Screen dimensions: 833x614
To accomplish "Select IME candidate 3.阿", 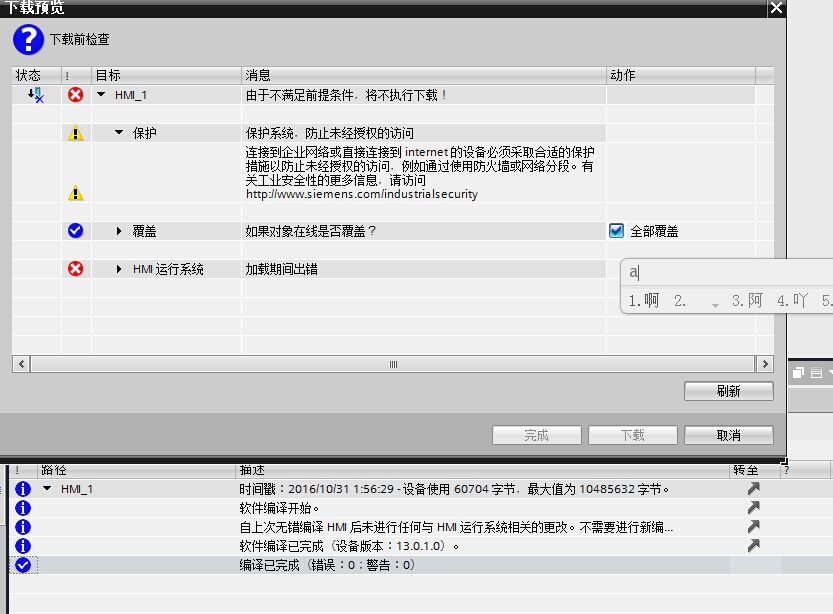I will (x=747, y=301).
